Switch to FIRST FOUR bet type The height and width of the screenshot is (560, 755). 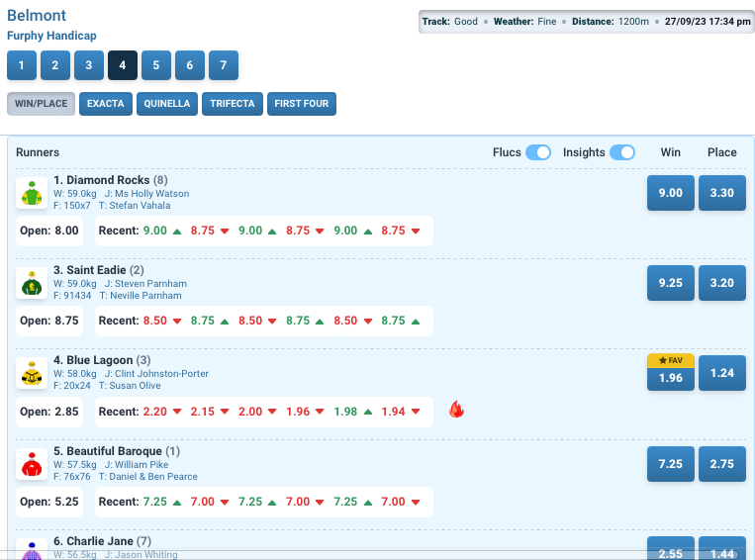(x=302, y=104)
